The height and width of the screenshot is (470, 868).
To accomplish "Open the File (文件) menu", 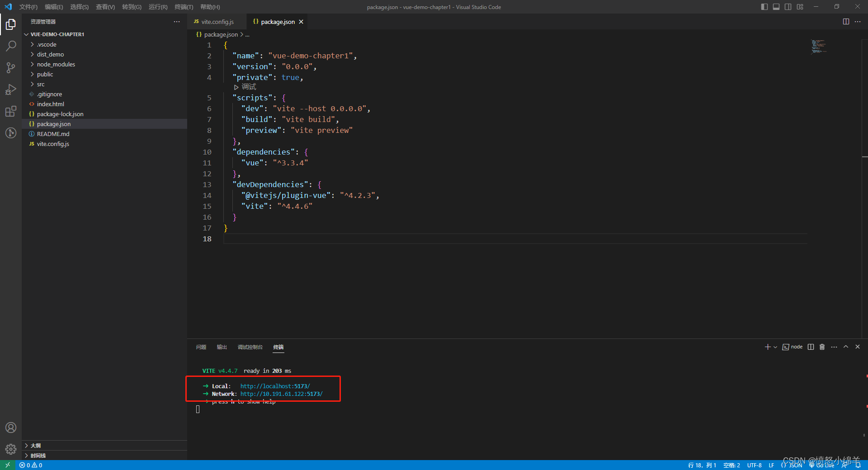I will point(28,7).
